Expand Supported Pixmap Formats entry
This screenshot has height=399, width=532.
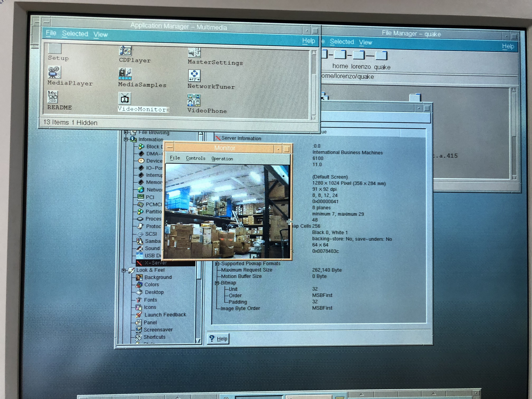pos(217,264)
